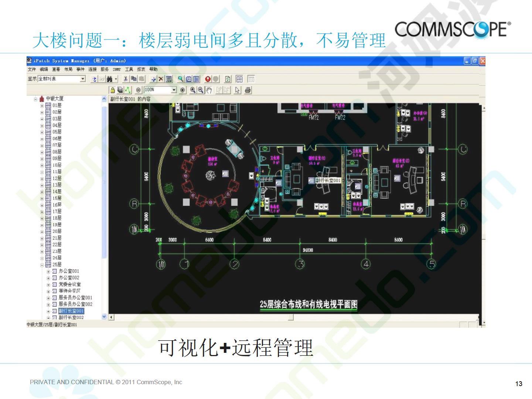Screen dimensions: 532x399
Task: Click the red X delete icon
Action: coord(161,79)
